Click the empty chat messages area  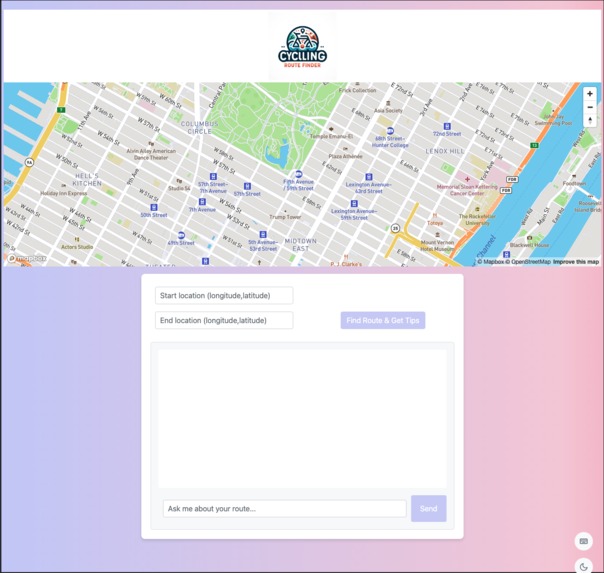302,419
